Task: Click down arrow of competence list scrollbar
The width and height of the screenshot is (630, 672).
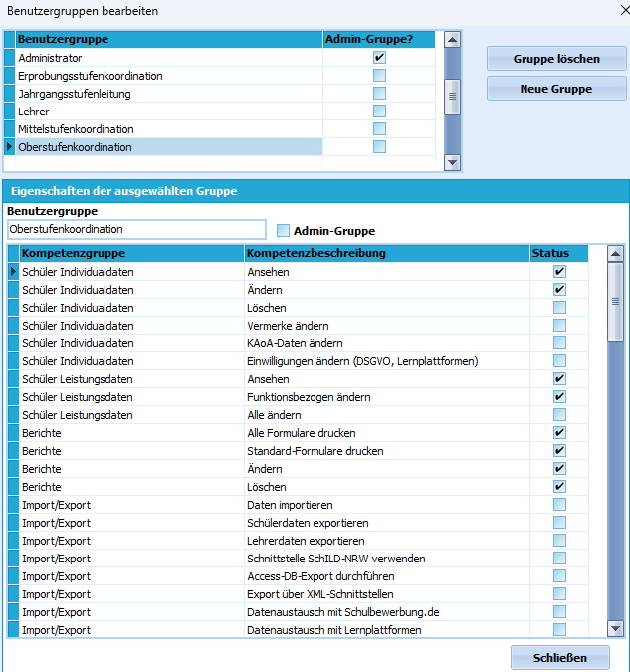Action: (615, 629)
